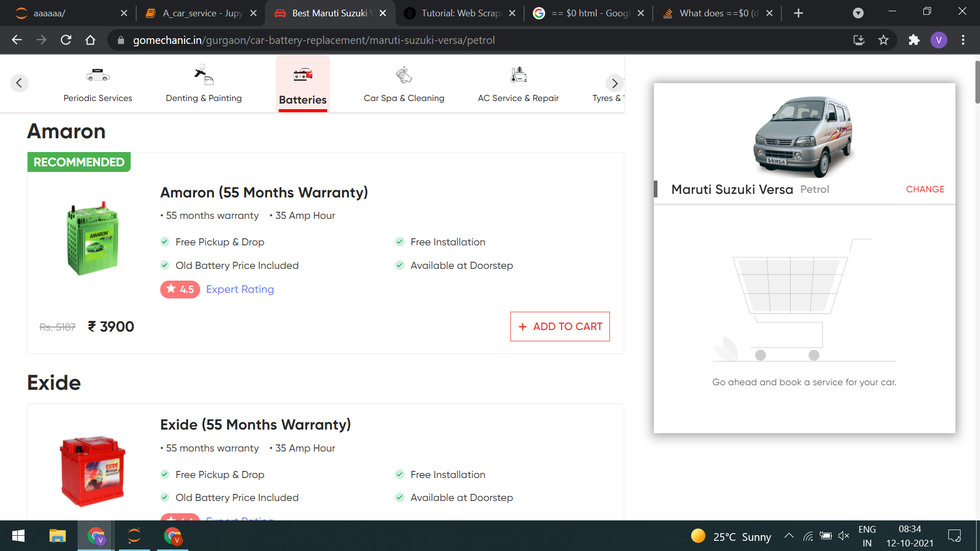
Task: Open the first Chrome taskbar icon
Action: (96, 536)
